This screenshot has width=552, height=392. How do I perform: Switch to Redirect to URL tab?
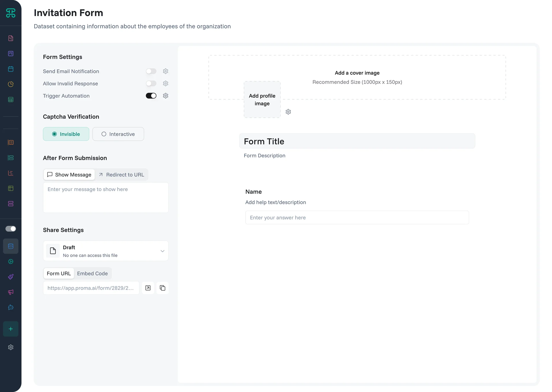121,175
